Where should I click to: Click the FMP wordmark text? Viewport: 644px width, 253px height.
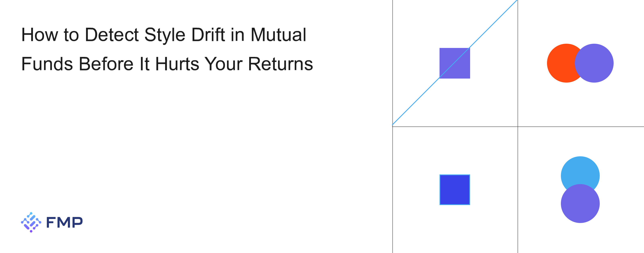pyautogui.click(x=64, y=222)
